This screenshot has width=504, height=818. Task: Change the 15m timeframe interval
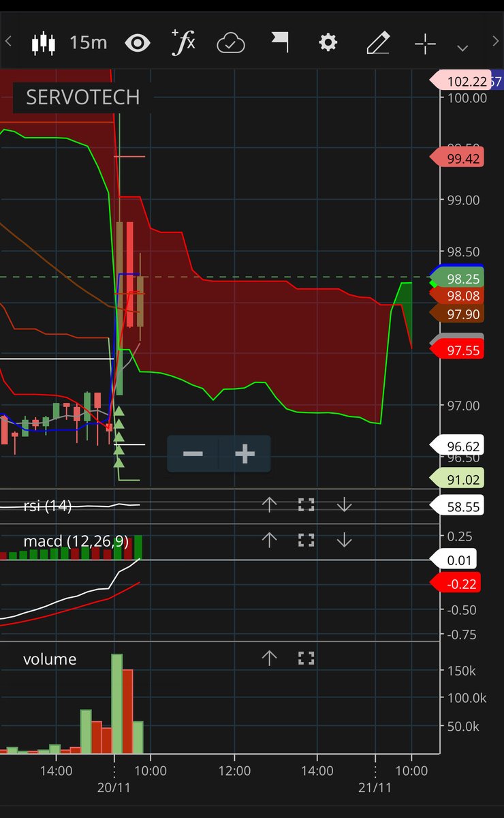coord(89,43)
